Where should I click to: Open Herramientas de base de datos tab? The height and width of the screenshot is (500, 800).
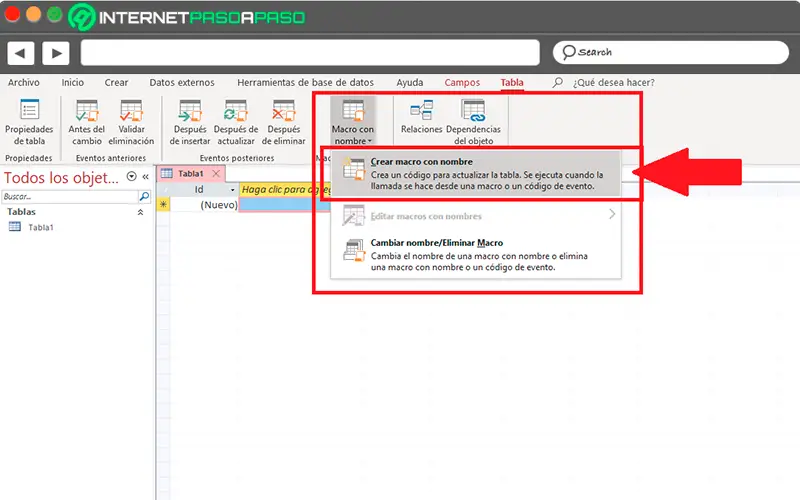pos(305,82)
